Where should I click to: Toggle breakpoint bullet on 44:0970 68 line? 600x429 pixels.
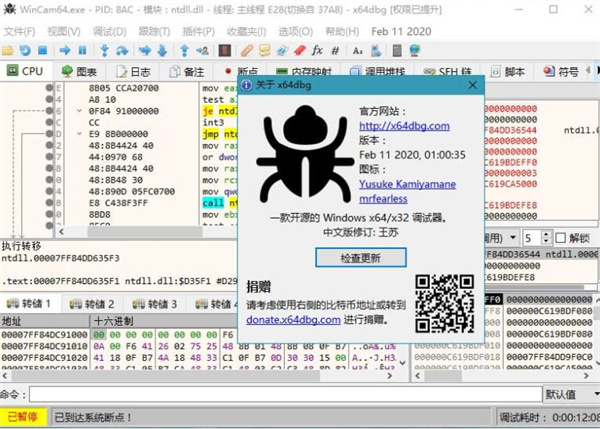click(x=49, y=157)
